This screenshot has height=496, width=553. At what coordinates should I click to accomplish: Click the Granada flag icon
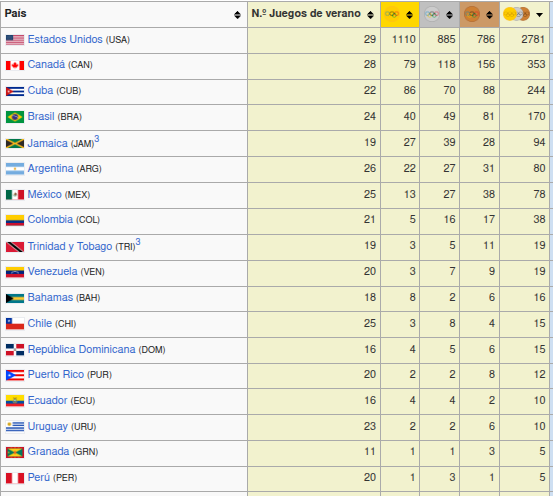click(15, 452)
